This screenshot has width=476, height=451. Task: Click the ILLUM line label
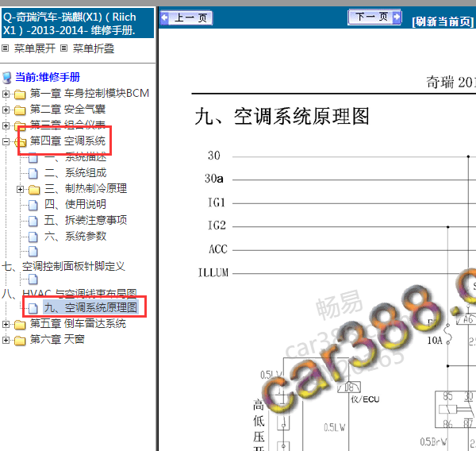pos(213,272)
